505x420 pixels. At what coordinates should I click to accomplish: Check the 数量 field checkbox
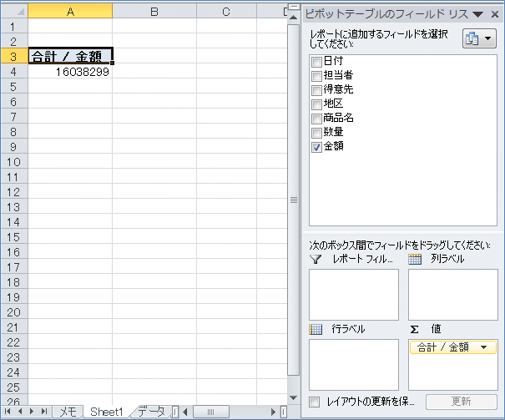pyautogui.click(x=316, y=133)
